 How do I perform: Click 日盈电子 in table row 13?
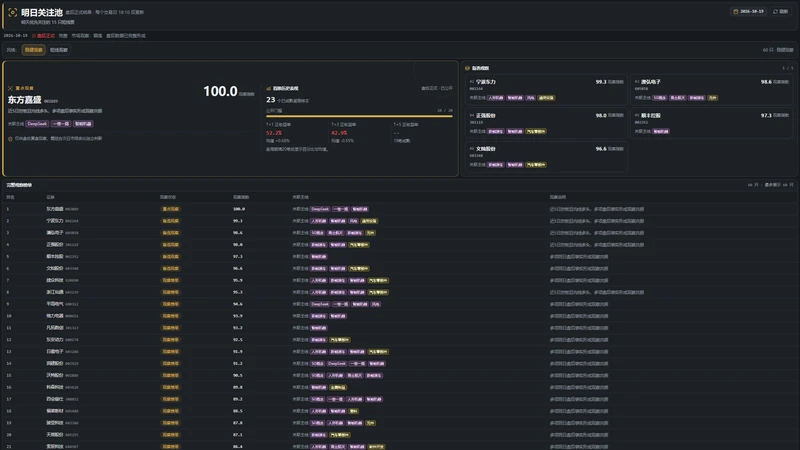point(55,352)
